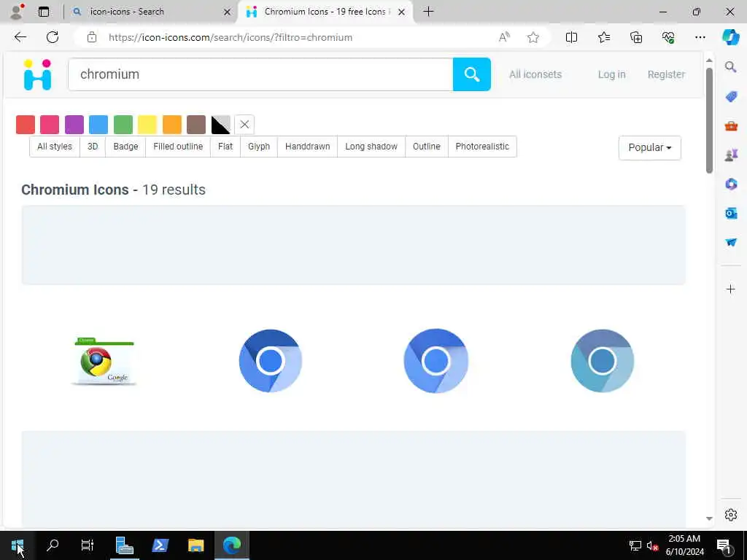Screen dimensions: 747x560
Task: Filter icons by Long shadow style
Action: click(x=371, y=146)
